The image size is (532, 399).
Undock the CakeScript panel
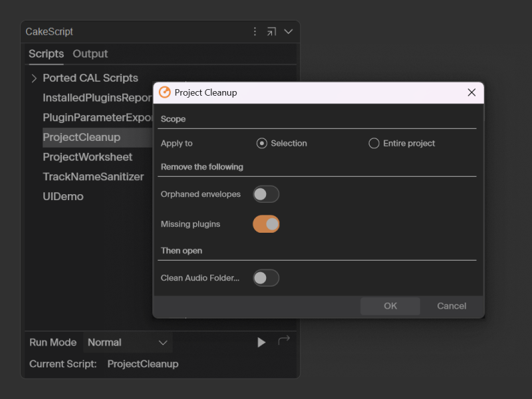coord(271,31)
